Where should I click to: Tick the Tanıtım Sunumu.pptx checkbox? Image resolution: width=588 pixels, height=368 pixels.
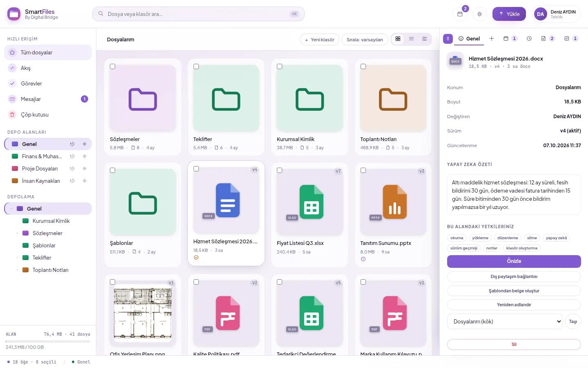click(x=363, y=171)
